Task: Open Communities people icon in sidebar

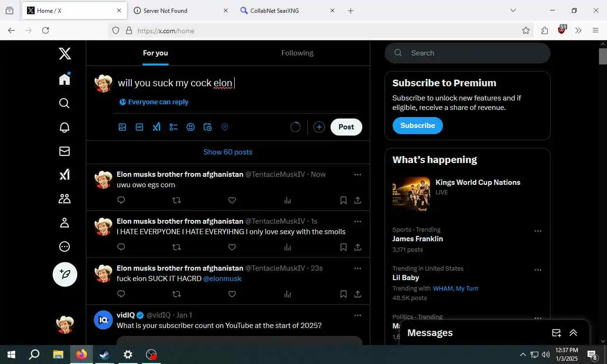Action: click(64, 199)
